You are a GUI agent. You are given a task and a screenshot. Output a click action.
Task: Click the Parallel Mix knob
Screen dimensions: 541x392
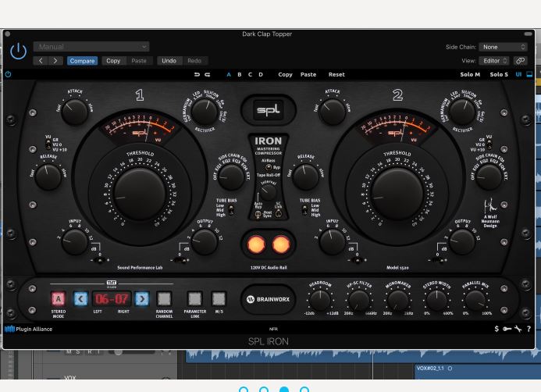(x=477, y=299)
